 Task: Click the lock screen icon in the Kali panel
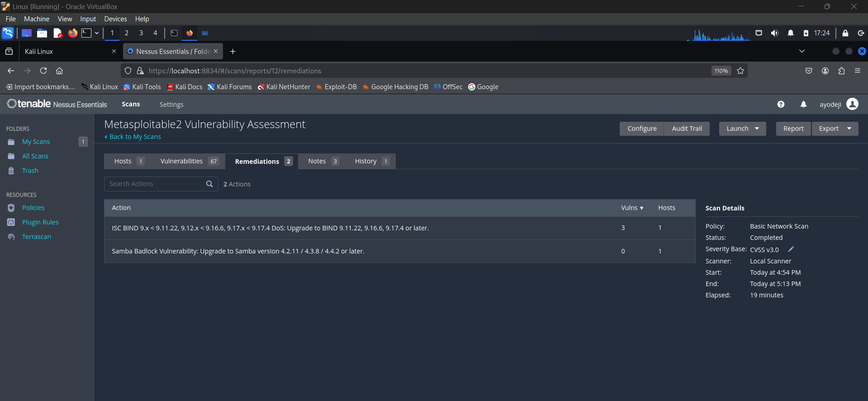point(845,33)
